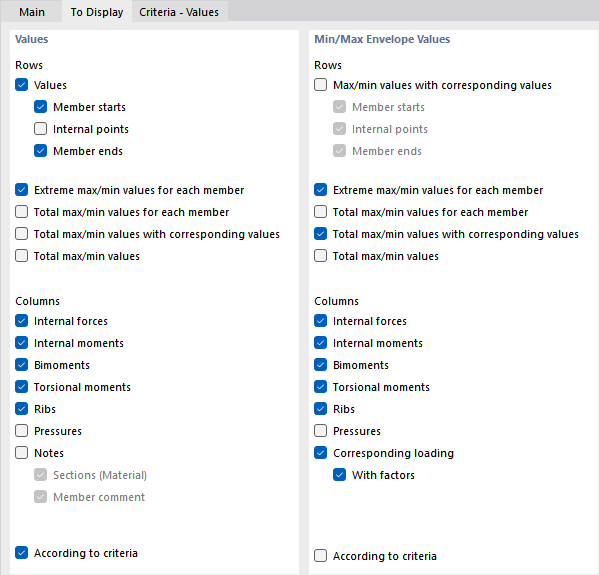Disable Corresponding loading checkbox

(x=321, y=453)
